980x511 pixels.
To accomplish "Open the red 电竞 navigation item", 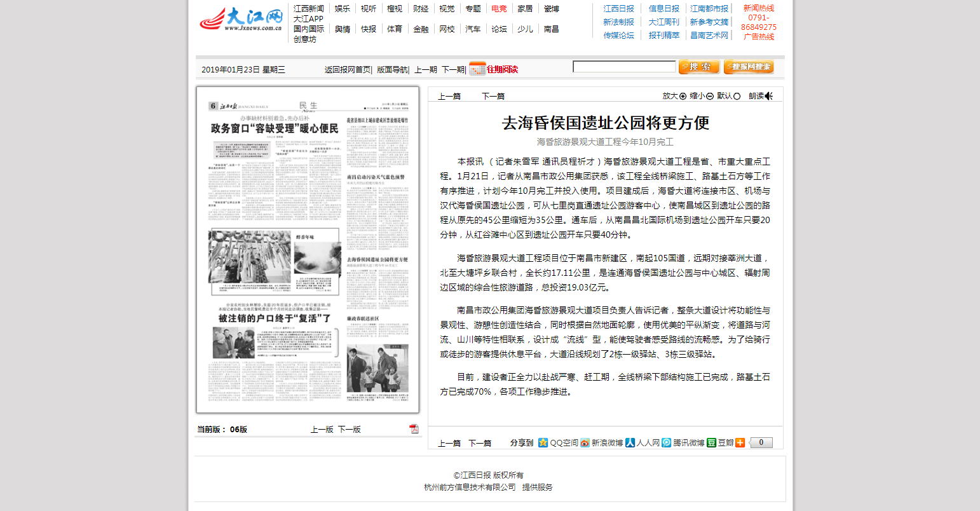I will tap(499, 9).
